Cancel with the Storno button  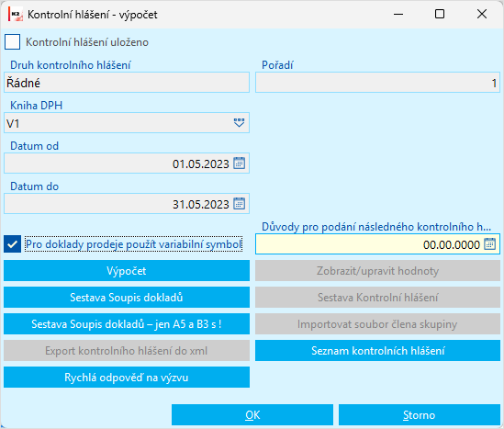point(420,415)
